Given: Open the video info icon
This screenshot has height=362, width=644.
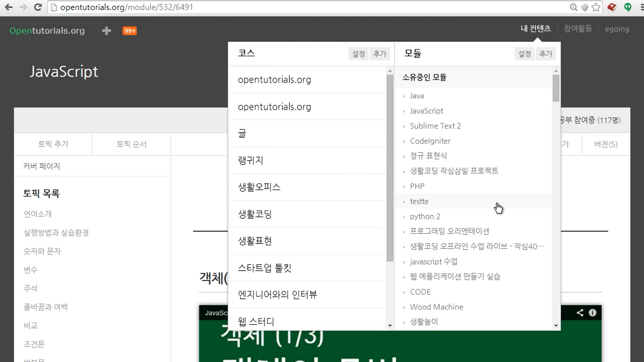Looking at the screenshot, I should coord(593,313).
